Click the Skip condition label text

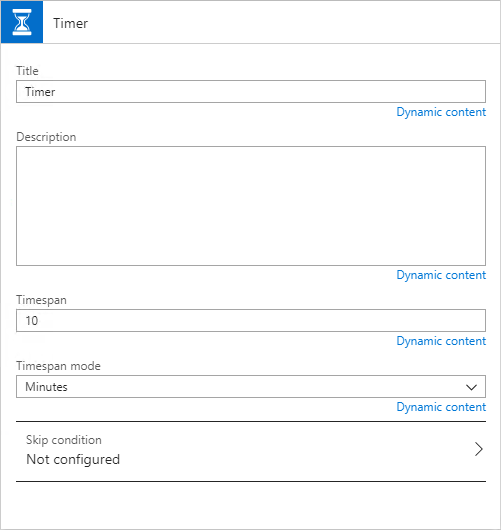pos(64,440)
